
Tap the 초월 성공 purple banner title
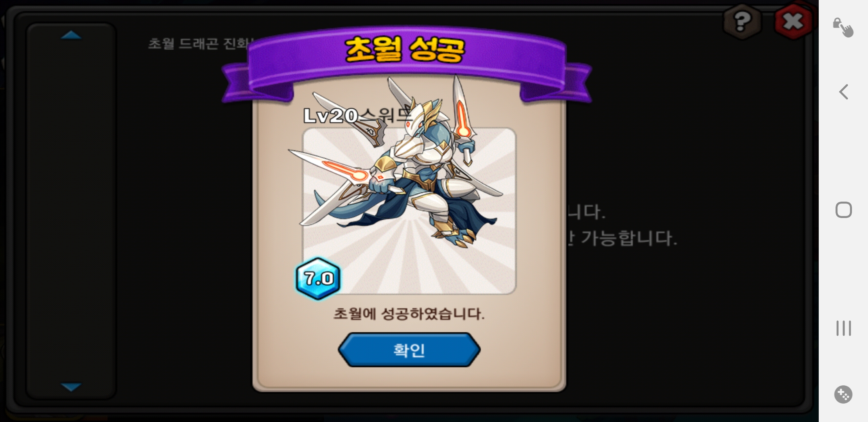point(405,50)
